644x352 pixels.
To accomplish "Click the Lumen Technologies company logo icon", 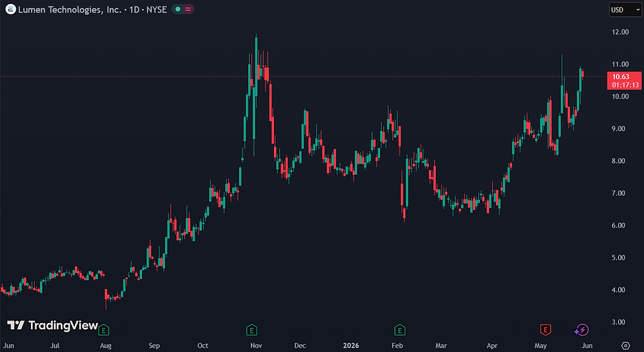I will click(11, 9).
